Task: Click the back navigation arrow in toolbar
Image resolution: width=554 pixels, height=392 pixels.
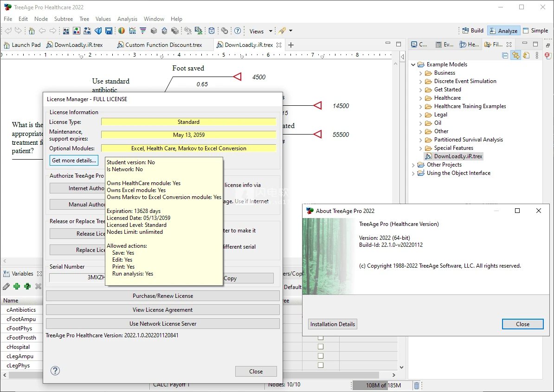Action: [x=42, y=31]
